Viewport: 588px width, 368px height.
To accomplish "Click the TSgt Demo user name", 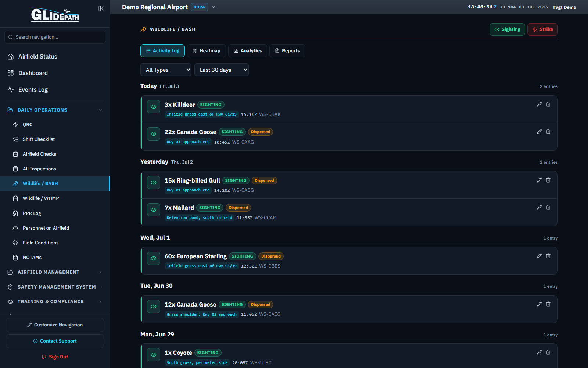I will pyautogui.click(x=564, y=7).
